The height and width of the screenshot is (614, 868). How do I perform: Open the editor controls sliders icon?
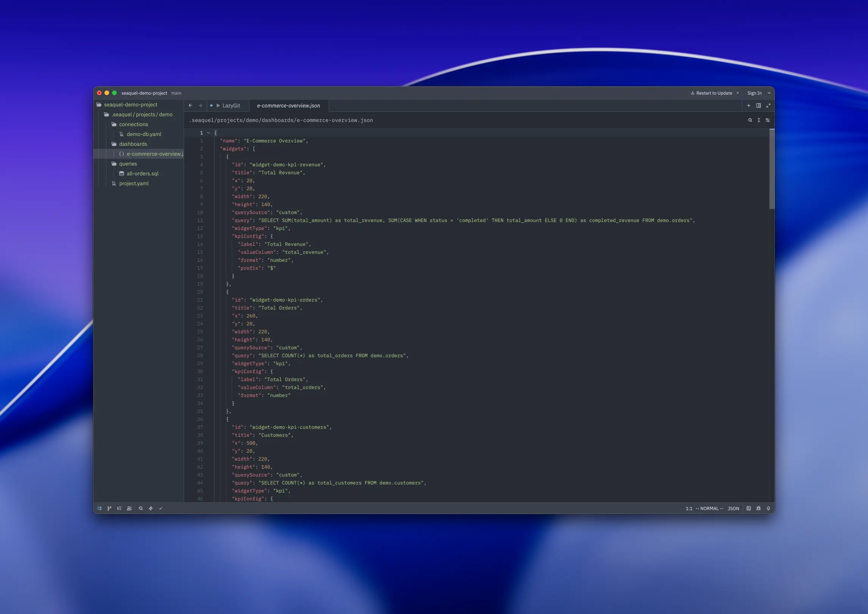click(x=768, y=120)
